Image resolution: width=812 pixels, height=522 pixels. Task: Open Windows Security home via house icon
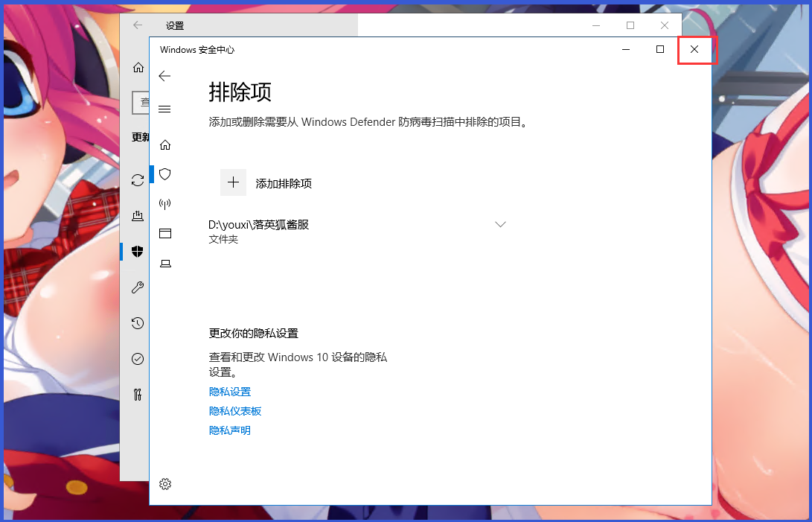(x=164, y=144)
